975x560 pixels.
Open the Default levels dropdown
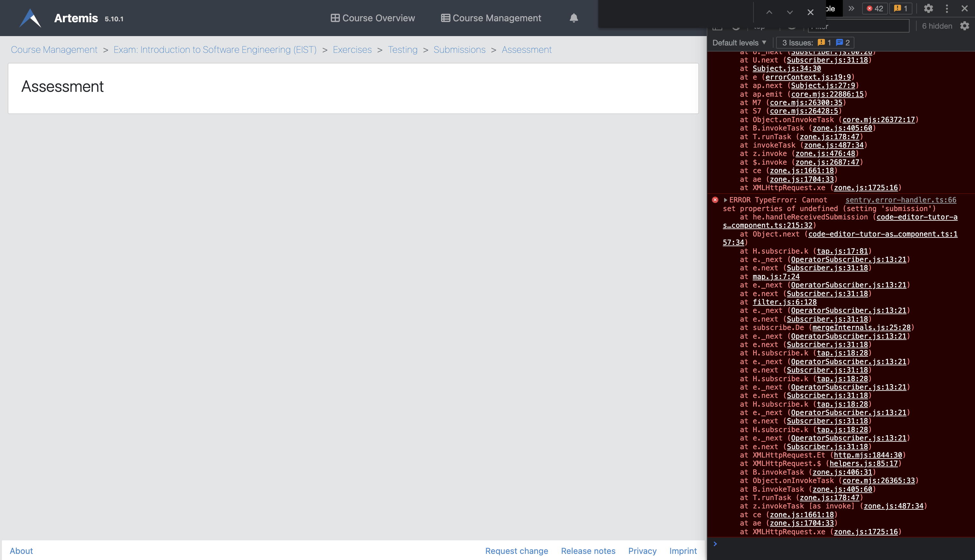[x=739, y=42]
